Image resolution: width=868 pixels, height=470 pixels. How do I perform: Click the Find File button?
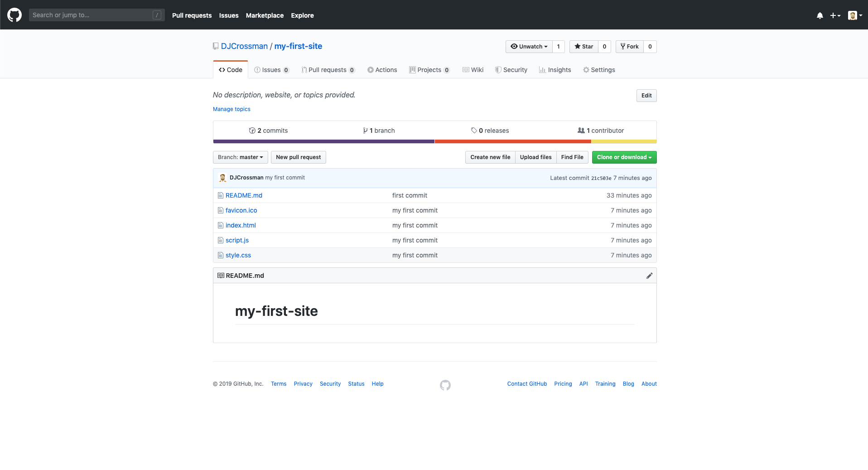point(572,157)
